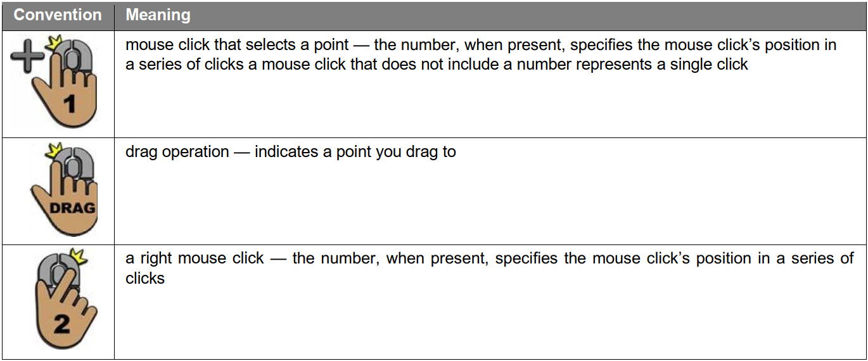868x361 pixels.
Task: Select the Convention column header
Action: tap(57, 15)
